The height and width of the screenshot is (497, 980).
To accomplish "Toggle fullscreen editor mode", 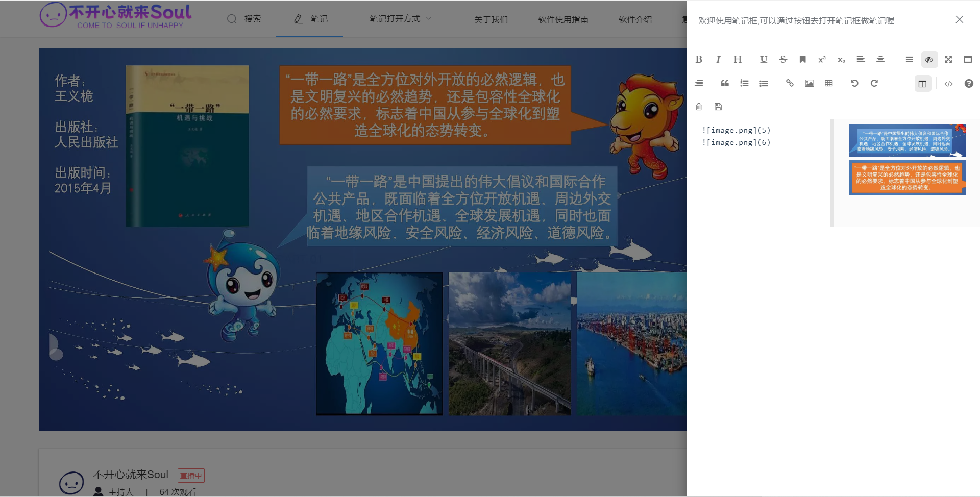I will 948,60.
